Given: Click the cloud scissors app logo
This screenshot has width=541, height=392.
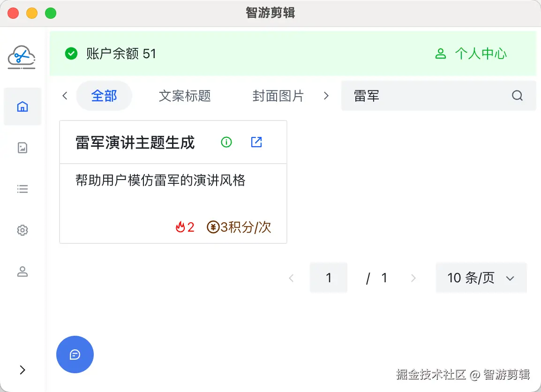Looking at the screenshot, I should pyautogui.click(x=22, y=57).
